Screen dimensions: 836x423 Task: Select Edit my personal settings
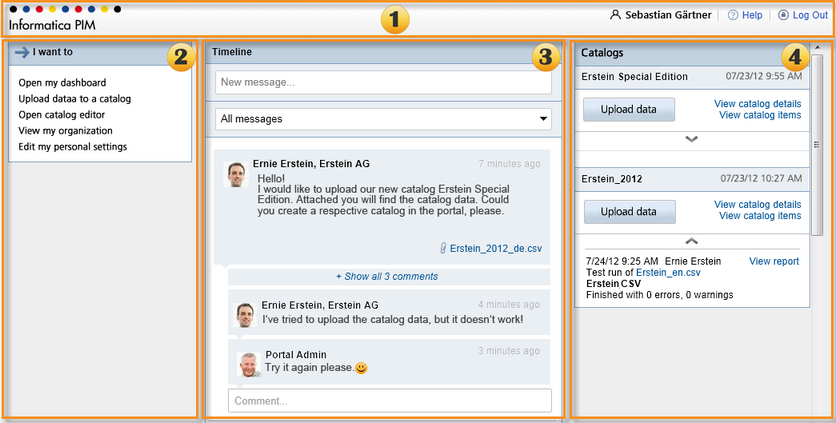pos(73,147)
